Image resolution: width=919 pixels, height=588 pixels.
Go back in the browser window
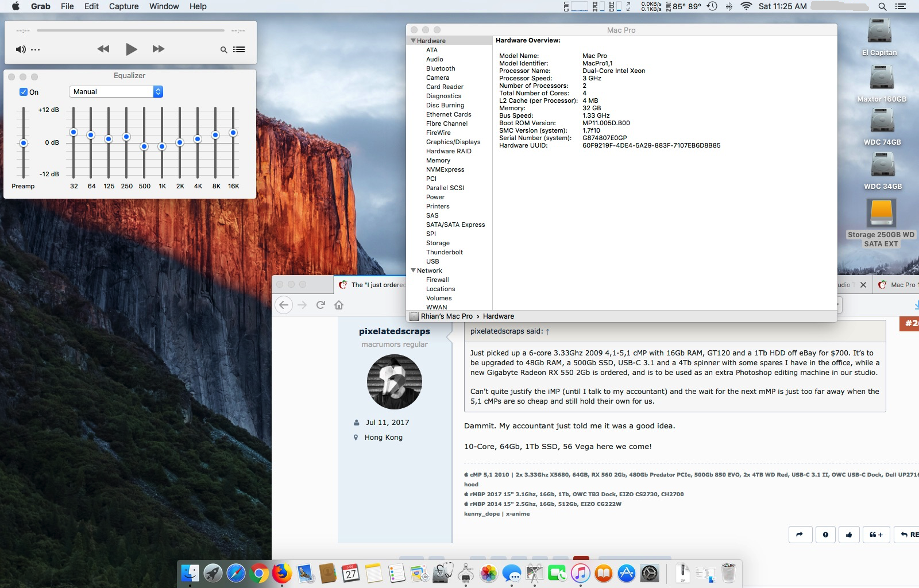pyautogui.click(x=284, y=305)
